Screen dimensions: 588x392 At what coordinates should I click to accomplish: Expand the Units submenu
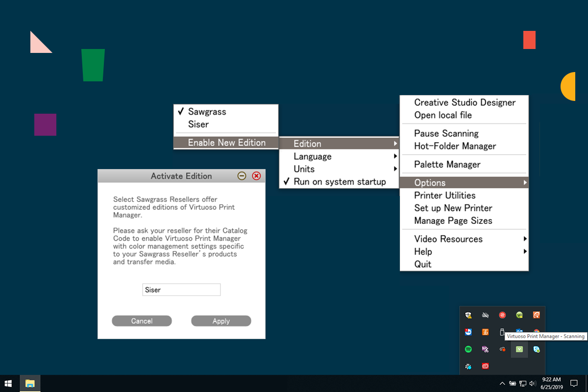pos(340,169)
